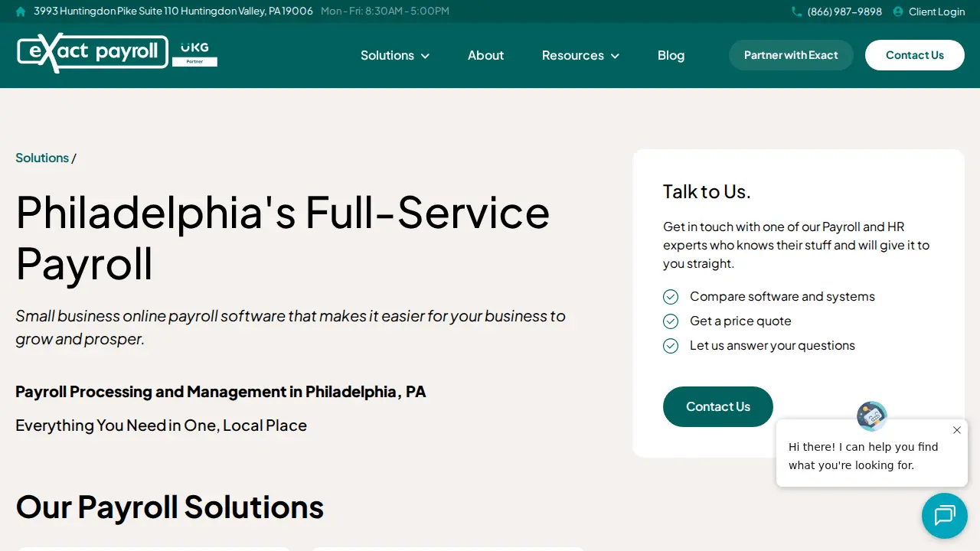Image resolution: width=980 pixels, height=551 pixels.
Task: Close the chat greeting popup
Action: (957, 430)
